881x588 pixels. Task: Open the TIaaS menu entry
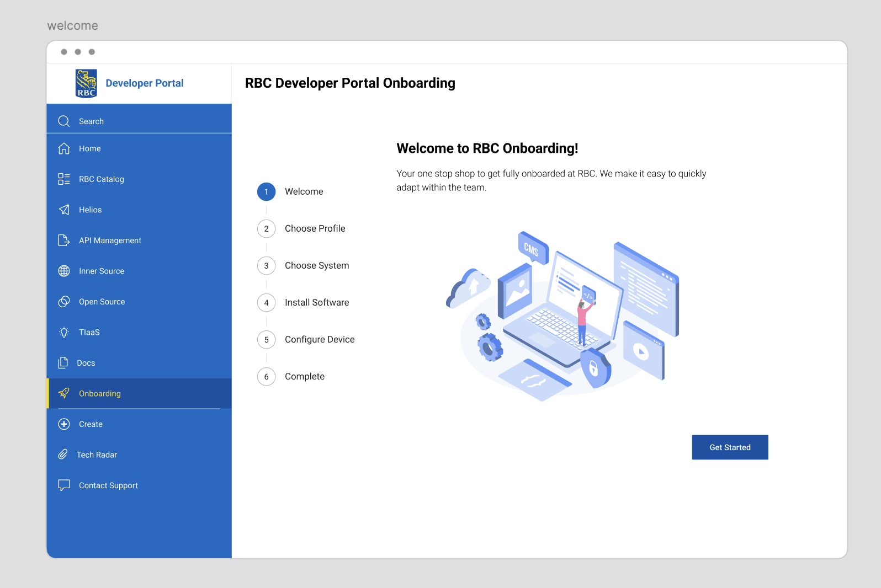pyautogui.click(x=139, y=332)
